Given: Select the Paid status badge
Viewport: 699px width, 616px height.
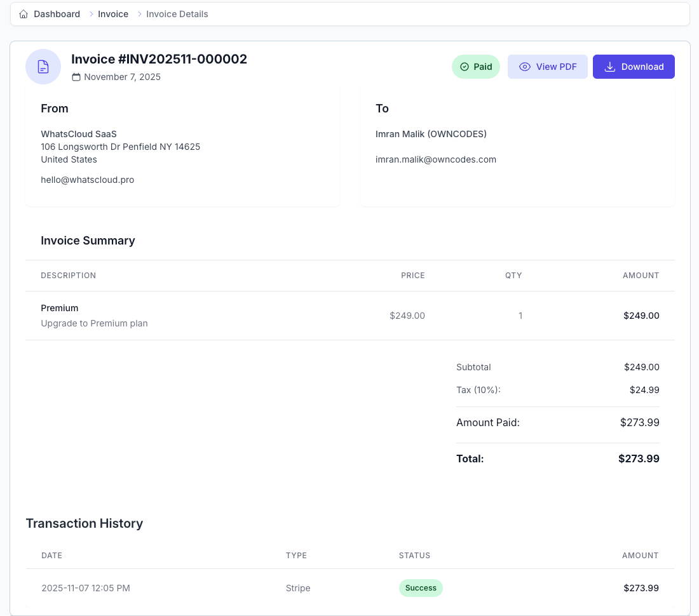Looking at the screenshot, I should 476,66.
